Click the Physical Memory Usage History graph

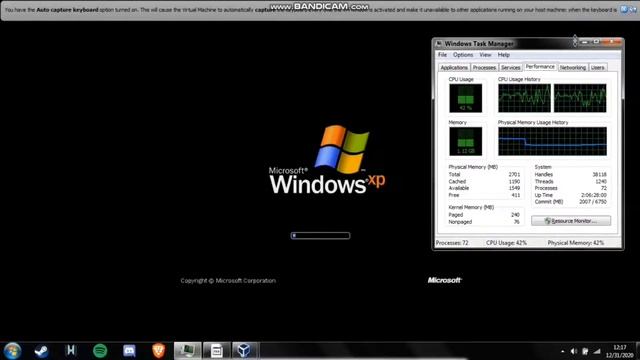point(552,141)
